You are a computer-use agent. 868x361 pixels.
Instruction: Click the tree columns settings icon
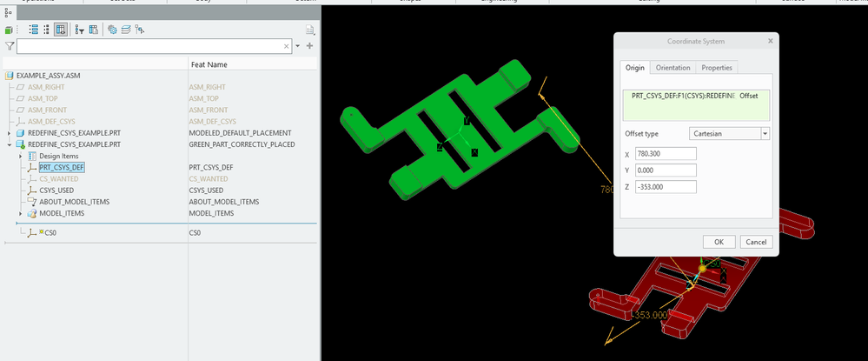point(94,30)
